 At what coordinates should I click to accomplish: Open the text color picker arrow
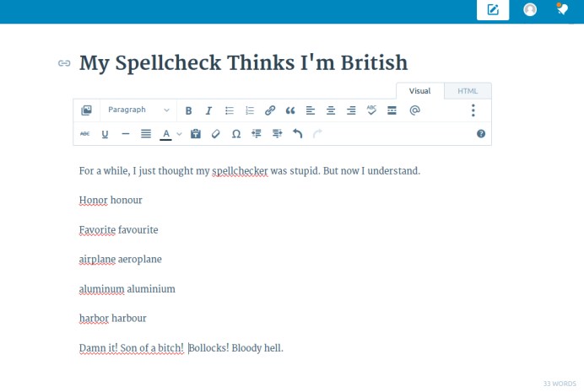pyautogui.click(x=179, y=134)
